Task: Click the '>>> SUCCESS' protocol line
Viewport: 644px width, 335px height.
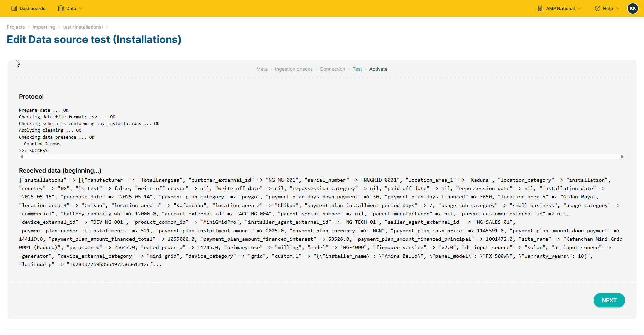Action: (33, 151)
